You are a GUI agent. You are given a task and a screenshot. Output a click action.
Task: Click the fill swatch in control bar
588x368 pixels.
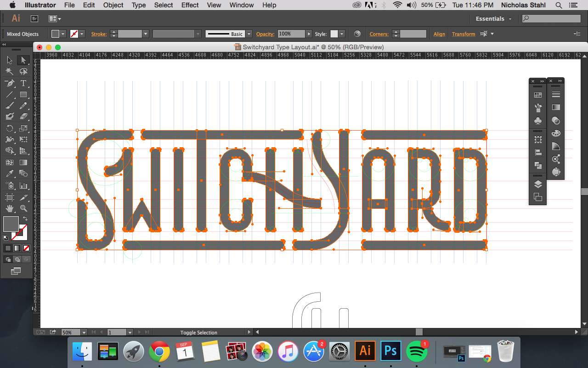pos(55,34)
